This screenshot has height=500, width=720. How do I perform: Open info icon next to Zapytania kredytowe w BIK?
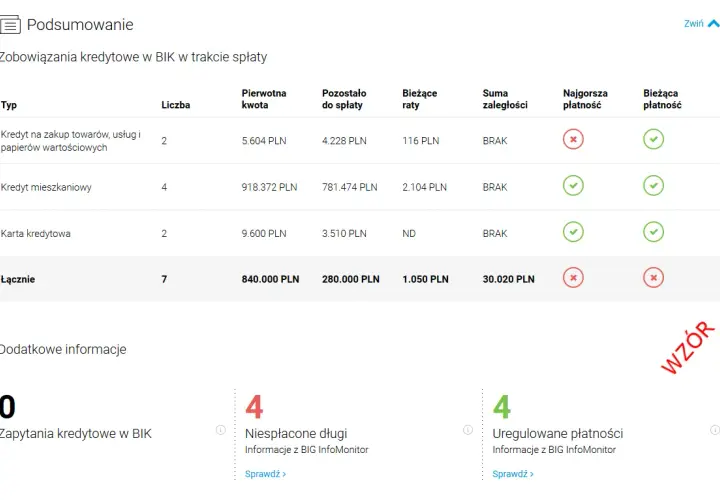pos(221,430)
